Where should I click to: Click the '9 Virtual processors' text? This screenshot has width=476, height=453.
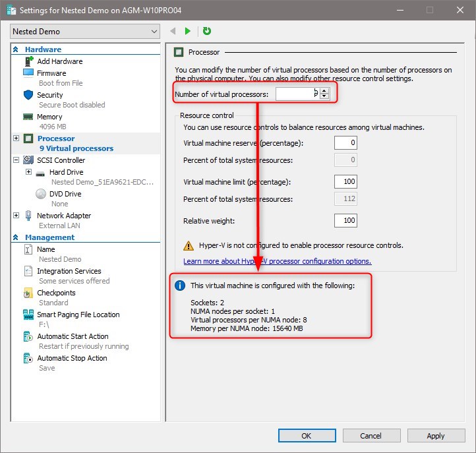(x=76, y=148)
